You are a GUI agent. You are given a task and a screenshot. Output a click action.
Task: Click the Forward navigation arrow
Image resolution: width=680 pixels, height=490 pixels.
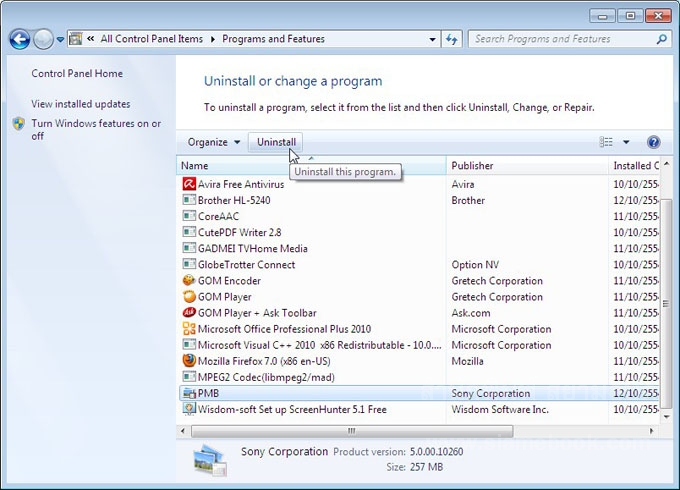tap(43, 39)
